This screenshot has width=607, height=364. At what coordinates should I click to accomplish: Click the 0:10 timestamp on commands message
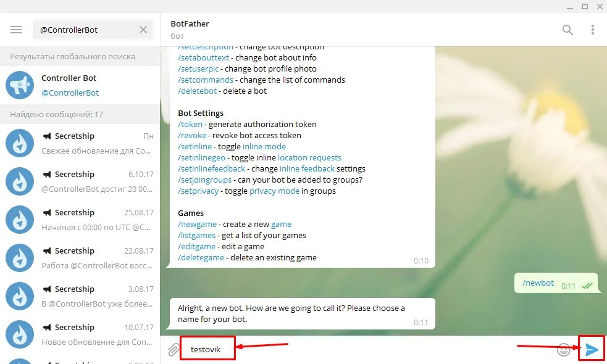[x=421, y=261]
